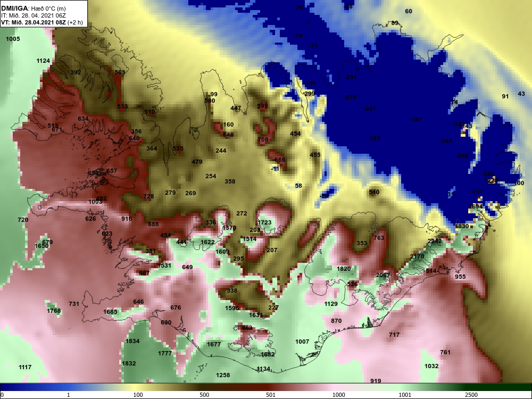Click the map value 455
The width and height of the screenshot is (532, 399).
tap(315, 155)
